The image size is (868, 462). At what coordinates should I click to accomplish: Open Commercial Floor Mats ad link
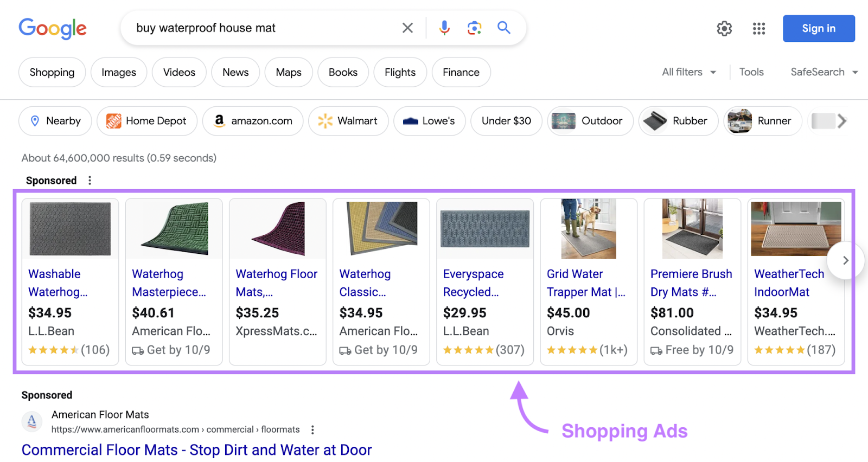click(196, 450)
